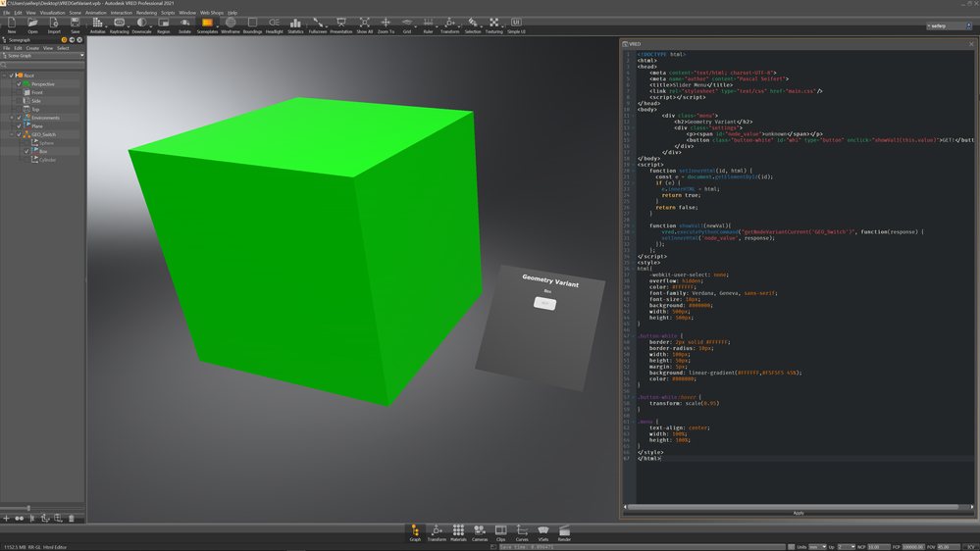
Task: Click the Downscale toolbar icon
Action: click(x=141, y=24)
